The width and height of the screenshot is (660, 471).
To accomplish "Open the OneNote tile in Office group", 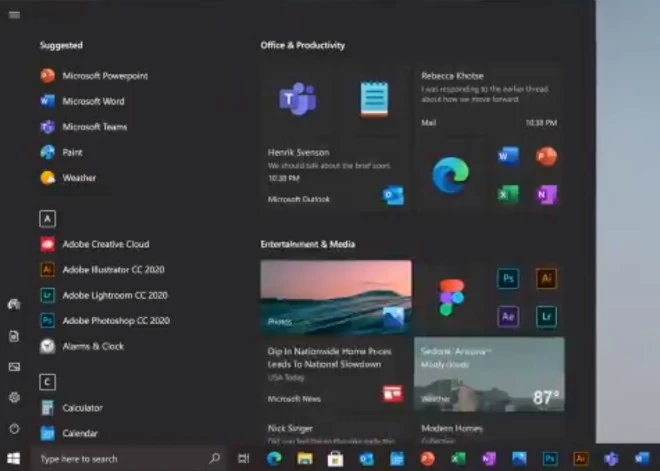I will coord(546,194).
